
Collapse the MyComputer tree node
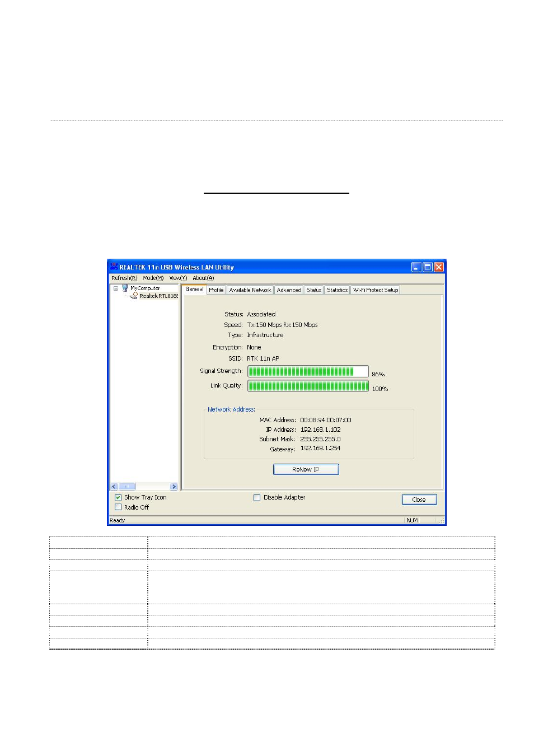[x=116, y=288]
